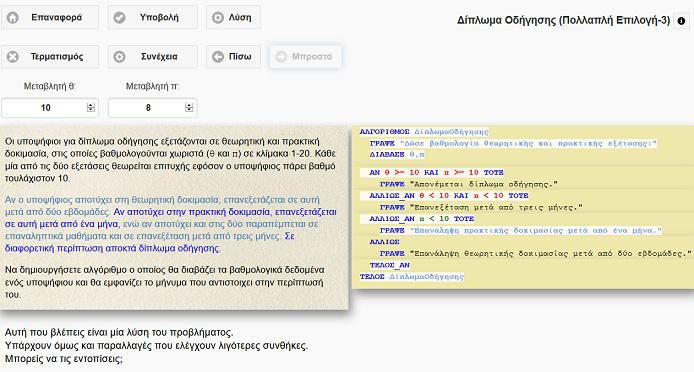Viewport: 694px width, 372px height.
Task: Click the X icon on Τερματισμός
Action: click(13, 57)
